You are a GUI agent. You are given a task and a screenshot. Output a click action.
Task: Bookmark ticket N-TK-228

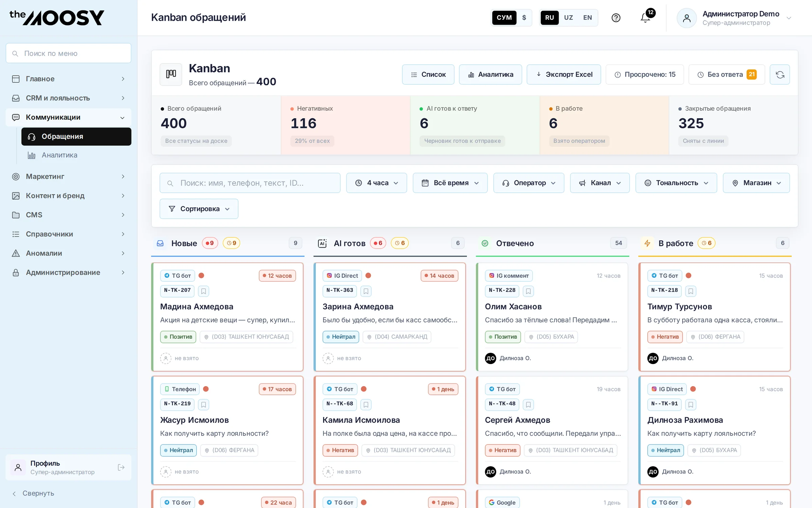[x=528, y=291]
